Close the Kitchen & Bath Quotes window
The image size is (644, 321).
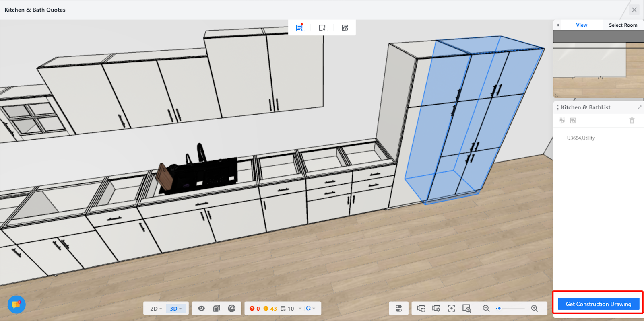634,10
